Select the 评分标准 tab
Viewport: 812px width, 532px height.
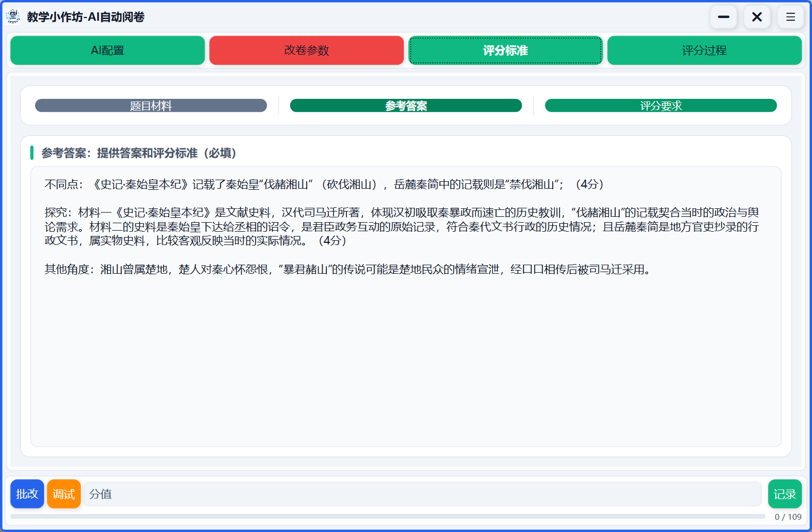click(x=505, y=50)
